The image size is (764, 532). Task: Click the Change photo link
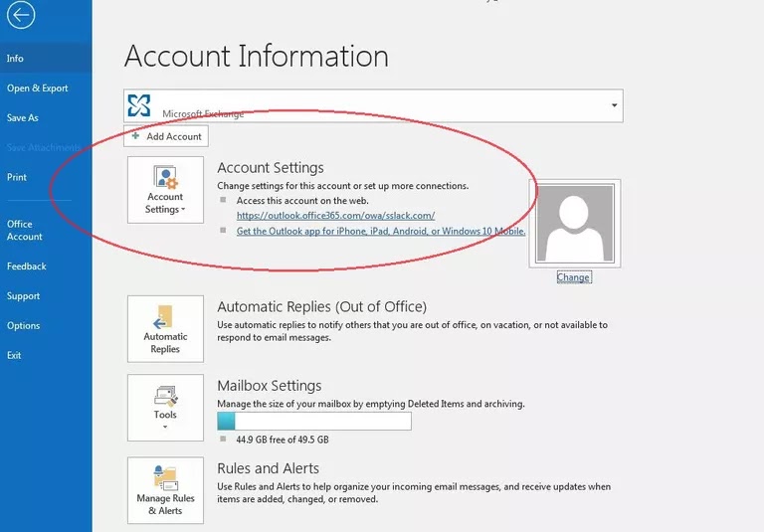(x=574, y=277)
